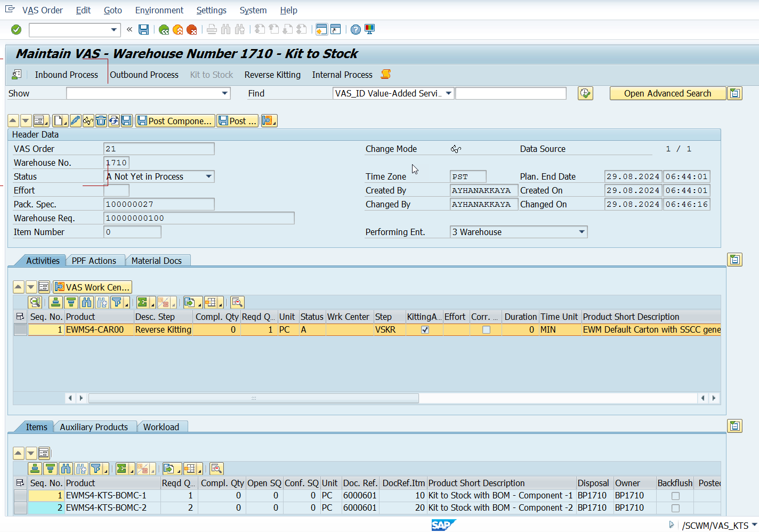759x532 pixels.
Task: Click the Help question mark icon
Action: [356, 29]
